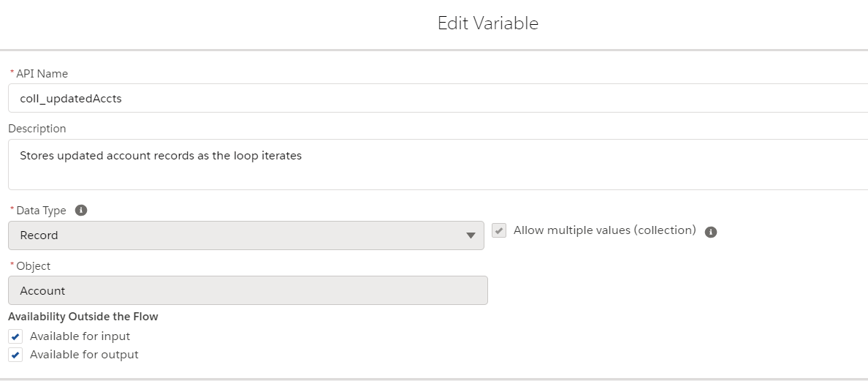This screenshot has width=868, height=381.
Task: Click info icon next to Allow multiple values
Action: (x=710, y=232)
